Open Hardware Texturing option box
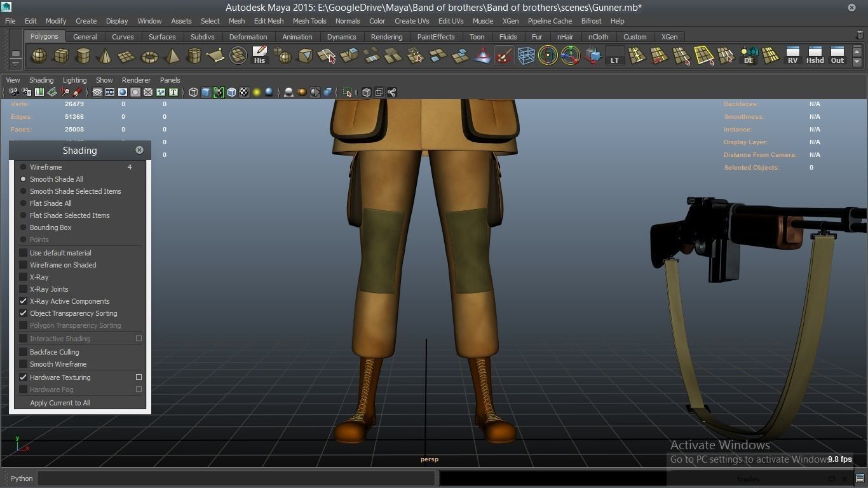This screenshot has height=488, width=868. click(139, 377)
